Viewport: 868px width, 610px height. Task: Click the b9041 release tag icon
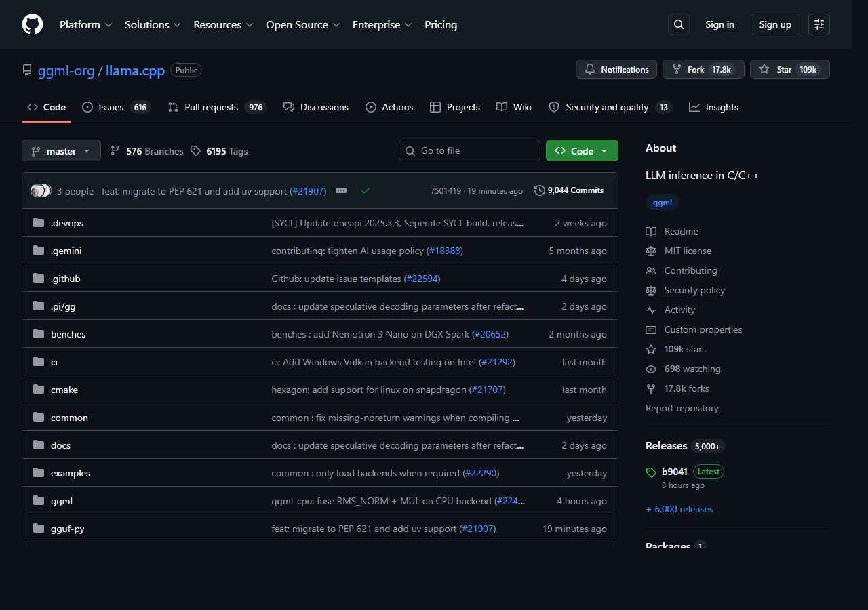pos(651,472)
